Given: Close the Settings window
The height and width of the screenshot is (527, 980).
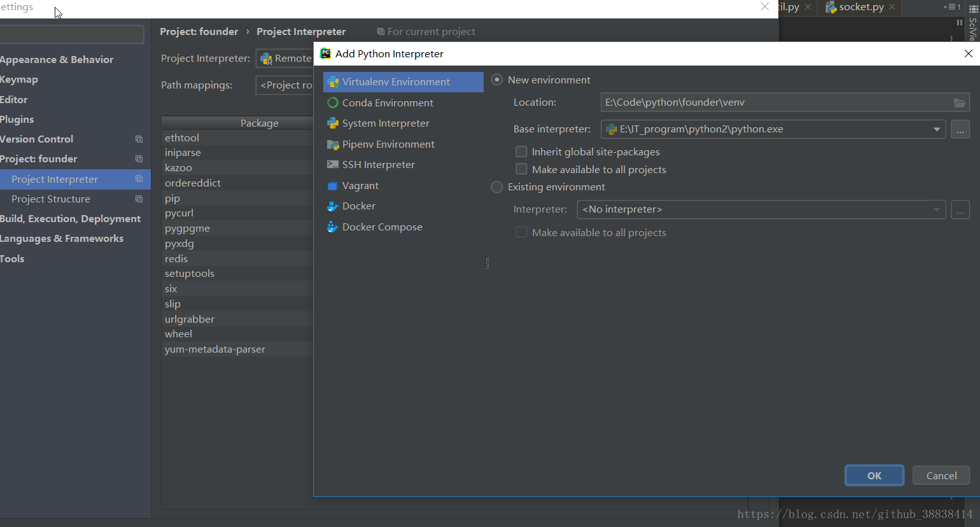Looking at the screenshot, I should (x=765, y=6).
